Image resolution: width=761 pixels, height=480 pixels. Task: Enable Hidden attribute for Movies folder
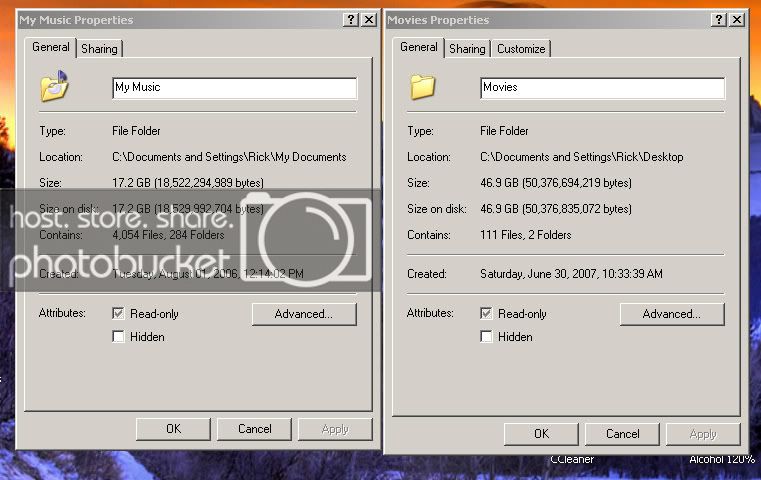click(x=487, y=337)
